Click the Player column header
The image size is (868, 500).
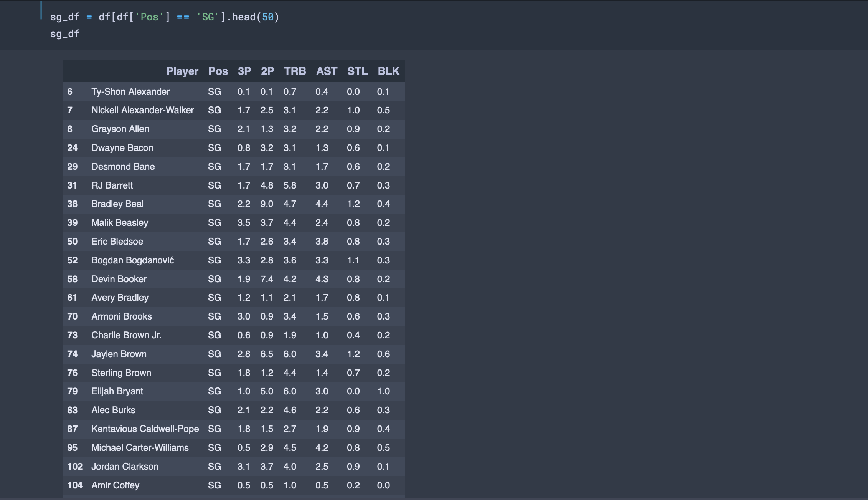182,71
